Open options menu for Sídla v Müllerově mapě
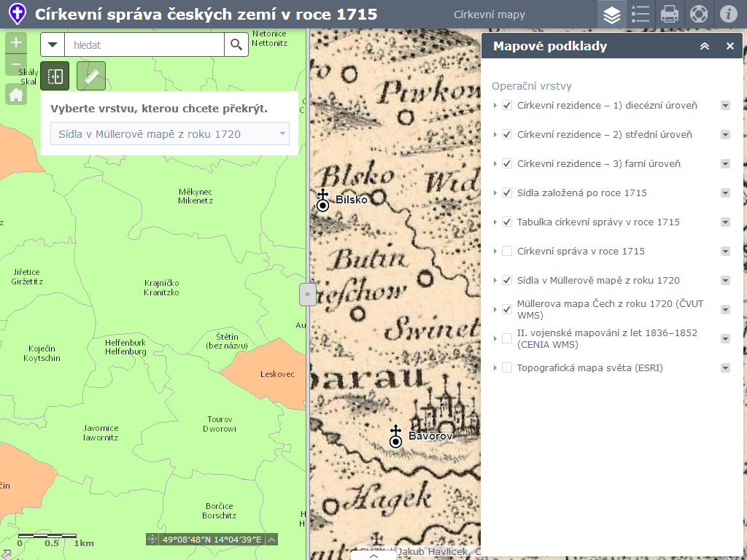 725,281
